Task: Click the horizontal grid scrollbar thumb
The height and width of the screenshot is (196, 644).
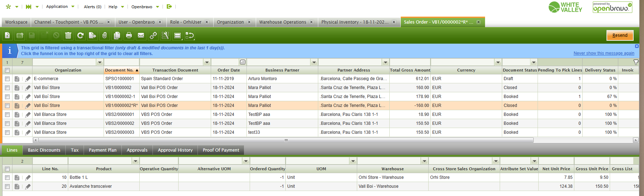Action: click(x=286, y=140)
